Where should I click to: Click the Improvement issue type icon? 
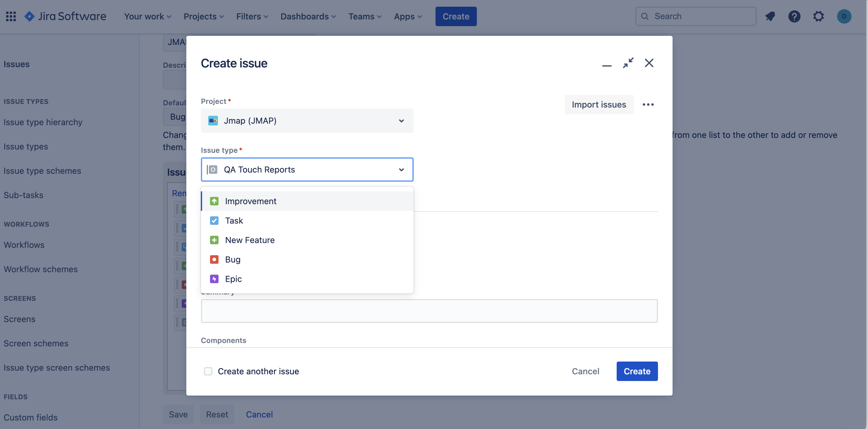point(214,201)
